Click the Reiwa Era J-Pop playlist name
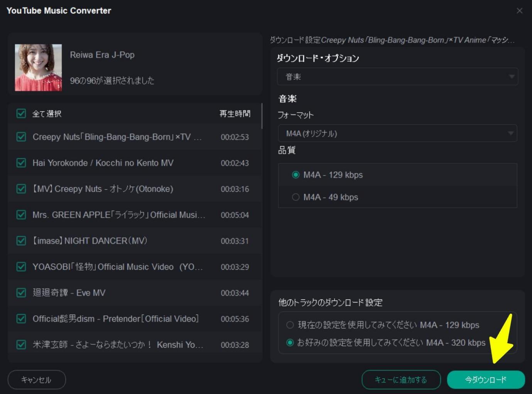The height and width of the screenshot is (394, 532). [102, 55]
